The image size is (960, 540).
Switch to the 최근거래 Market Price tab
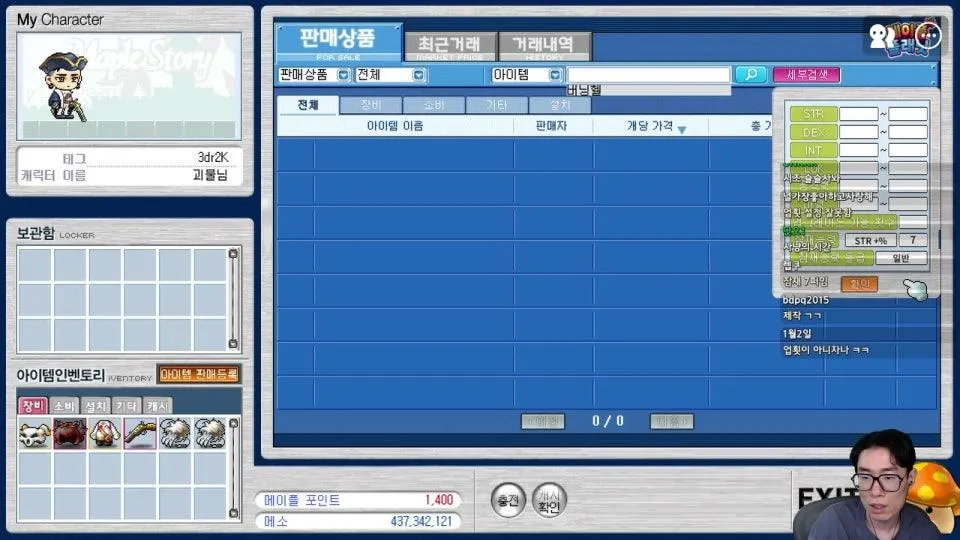coord(450,46)
